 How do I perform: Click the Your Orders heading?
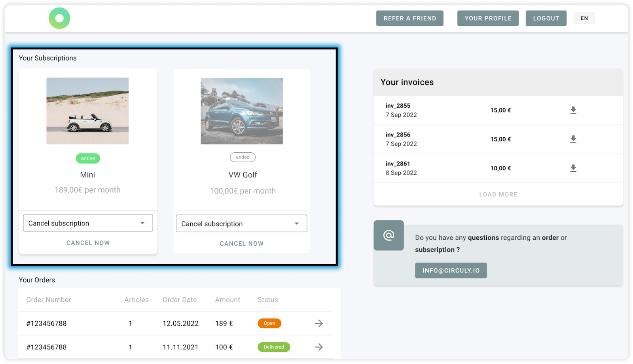[37, 280]
